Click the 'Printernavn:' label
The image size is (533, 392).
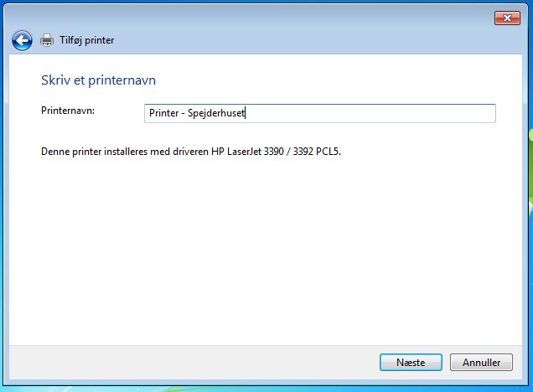pyautogui.click(x=68, y=111)
